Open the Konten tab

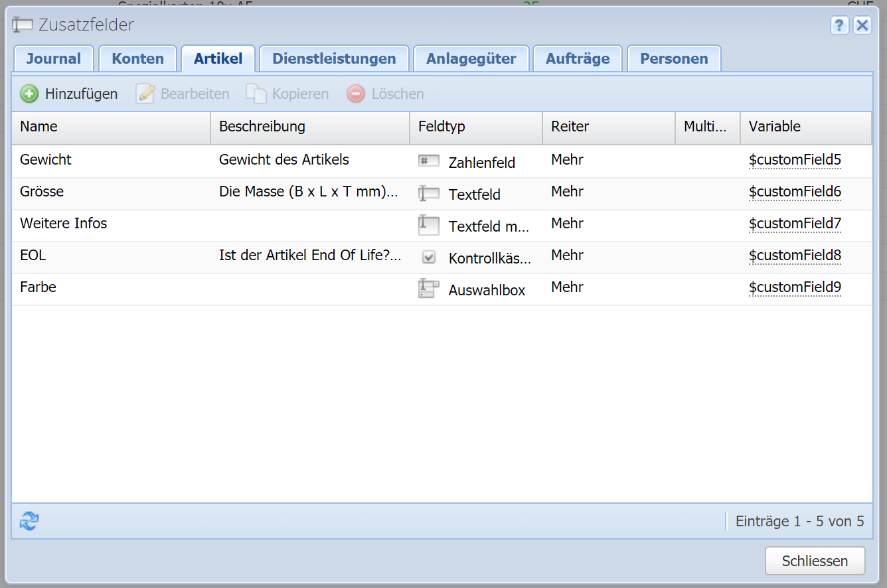coord(137,58)
